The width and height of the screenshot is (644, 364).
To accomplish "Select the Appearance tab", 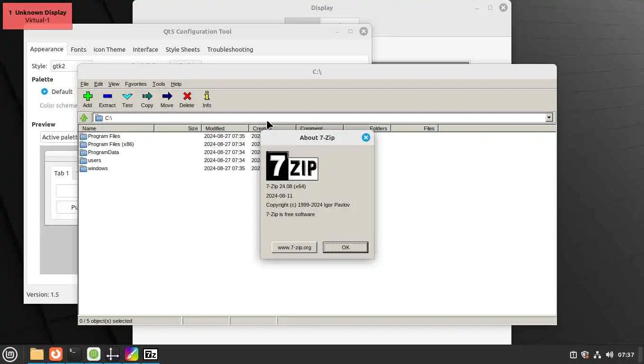I will (x=46, y=49).
